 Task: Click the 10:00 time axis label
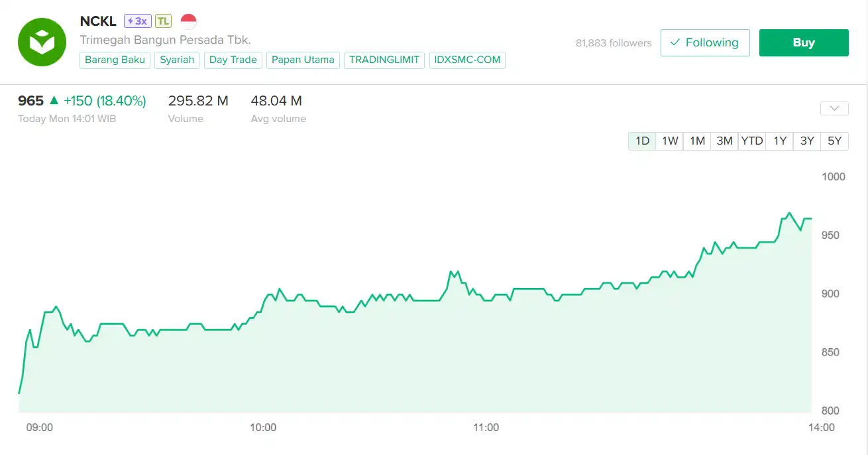coord(263,428)
